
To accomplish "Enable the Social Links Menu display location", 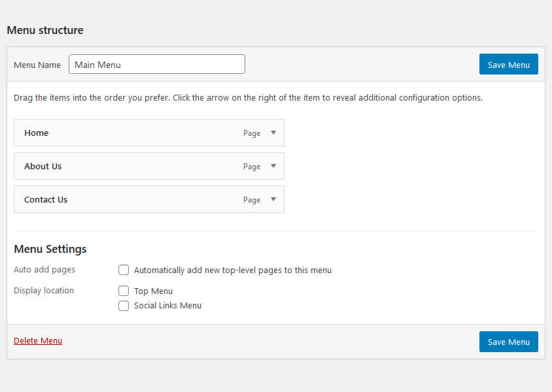I will point(124,306).
